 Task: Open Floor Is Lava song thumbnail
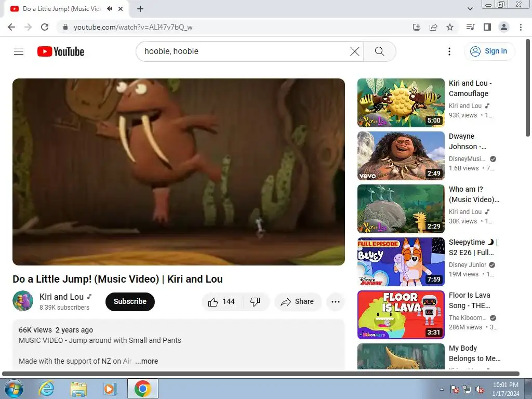click(x=401, y=314)
